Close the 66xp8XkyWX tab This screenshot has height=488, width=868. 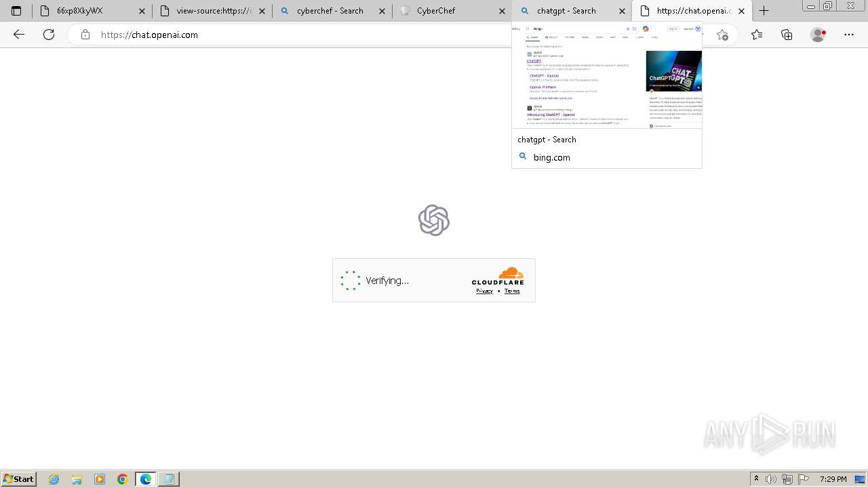tap(142, 11)
